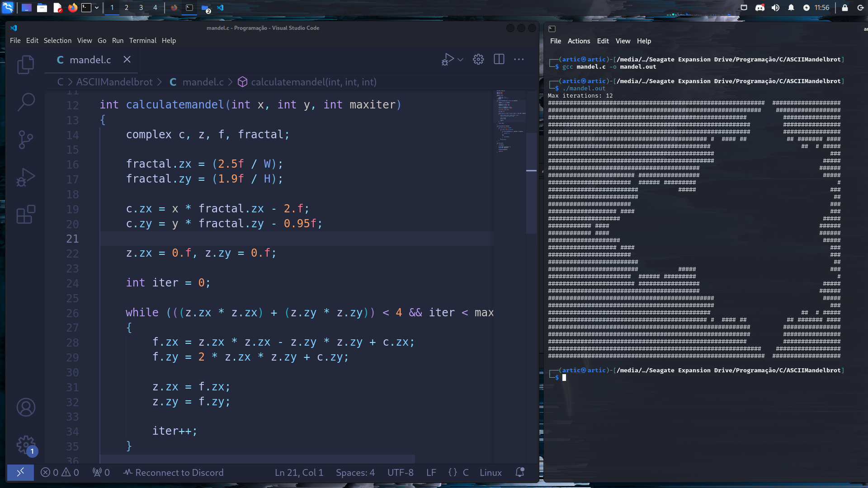868x488 pixels.
Task: Open the Run and Debug view
Action: (26, 177)
